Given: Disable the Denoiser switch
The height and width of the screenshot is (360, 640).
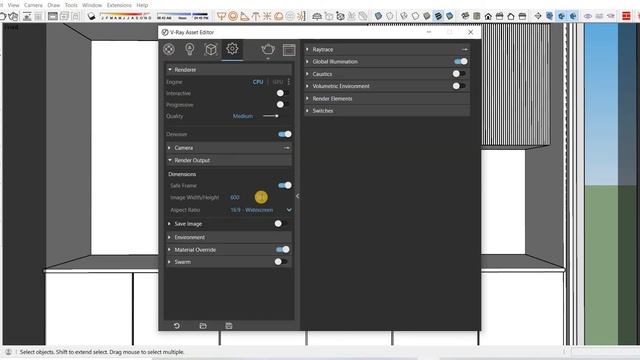Looking at the screenshot, I should pyautogui.click(x=284, y=134).
